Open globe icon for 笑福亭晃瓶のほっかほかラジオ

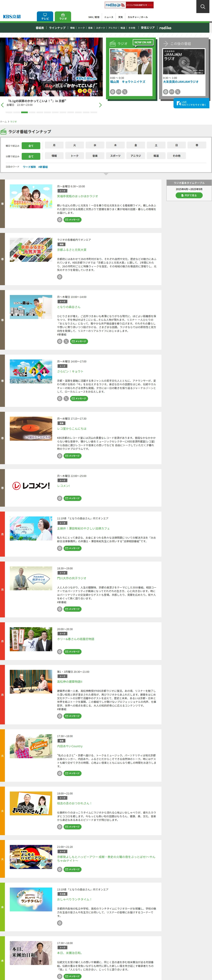click(x=60, y=220)
